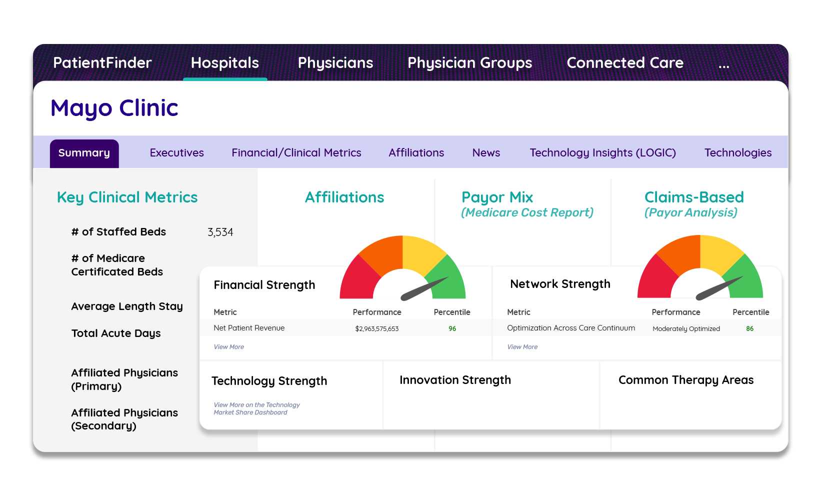Click the Financial Strength gauge chart
Screen dimensions: 828x504
[x=402, y=268]
